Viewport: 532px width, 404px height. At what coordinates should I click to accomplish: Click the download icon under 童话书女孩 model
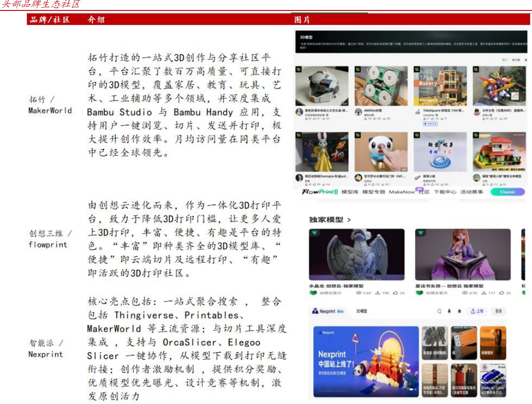point(483,293)
